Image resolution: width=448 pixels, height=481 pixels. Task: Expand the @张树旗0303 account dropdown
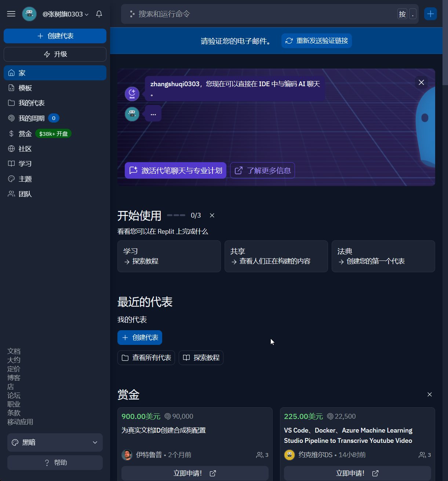click(65, 14)
